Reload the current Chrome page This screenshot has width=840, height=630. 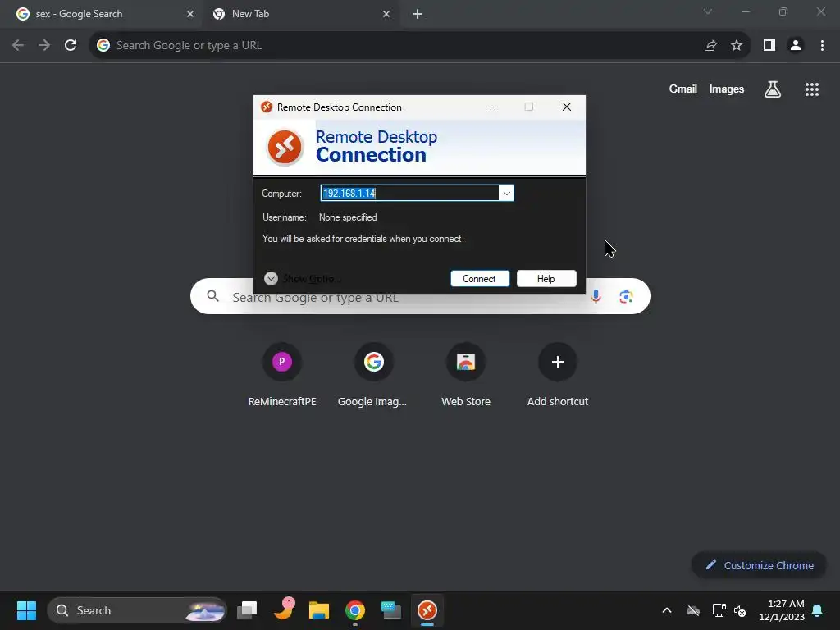(71, 46)
